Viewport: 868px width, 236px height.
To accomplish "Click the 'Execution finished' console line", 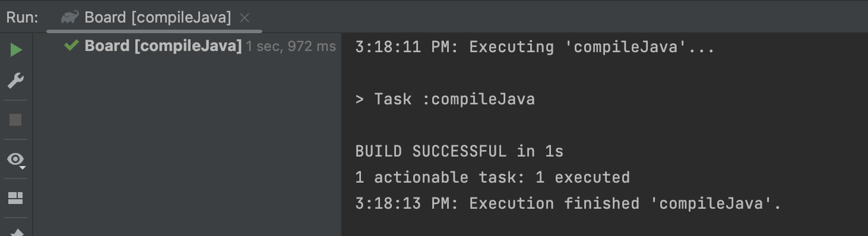I will coord(568,203).
